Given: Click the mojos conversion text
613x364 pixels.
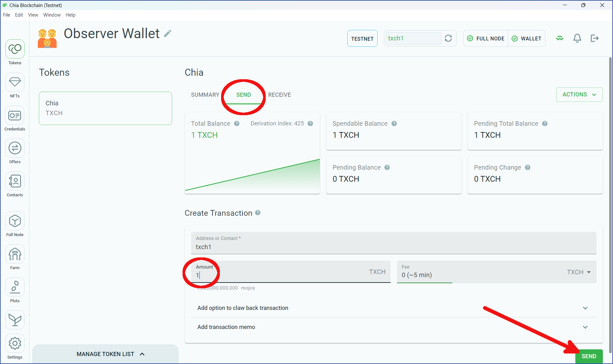Looking at the screenshot, I should point(226,288).
